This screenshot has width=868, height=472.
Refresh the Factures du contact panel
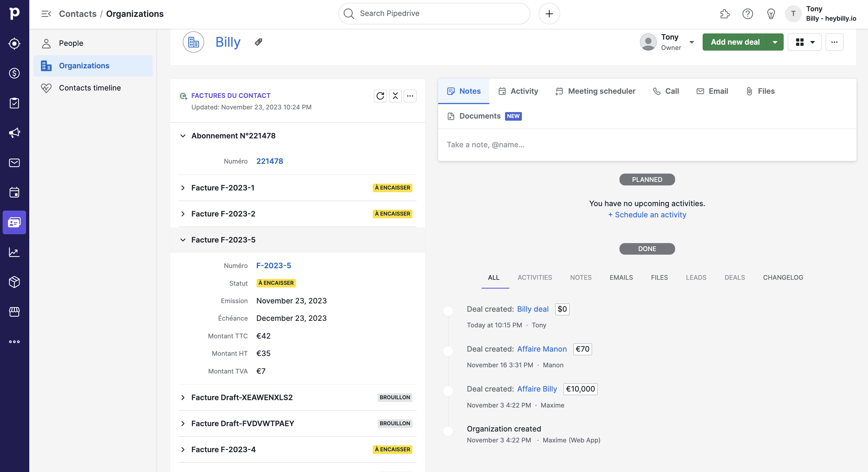tap(380, 96)
